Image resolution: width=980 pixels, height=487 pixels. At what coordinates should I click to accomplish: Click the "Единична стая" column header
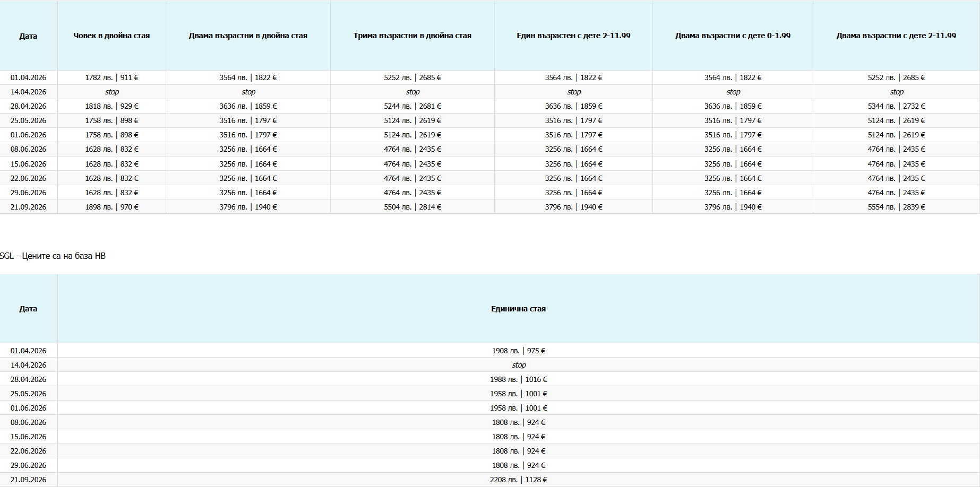coord(518,309)
